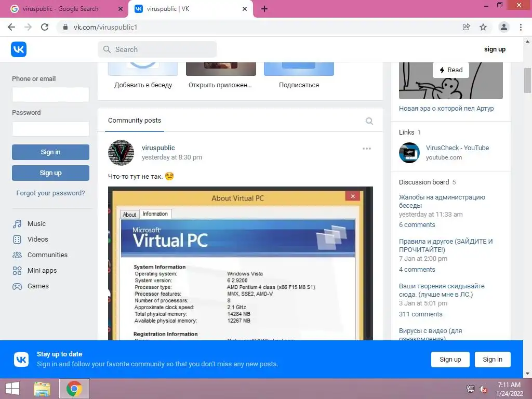The width and height of the screenshot is (532, 399).
Task: Click the network tray icon
Action: coord(471,389)
